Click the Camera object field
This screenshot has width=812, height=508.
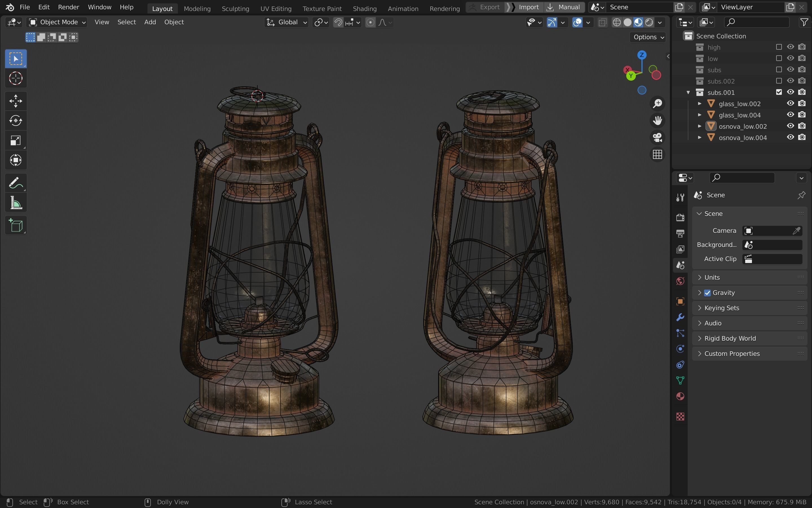[773, 231]
